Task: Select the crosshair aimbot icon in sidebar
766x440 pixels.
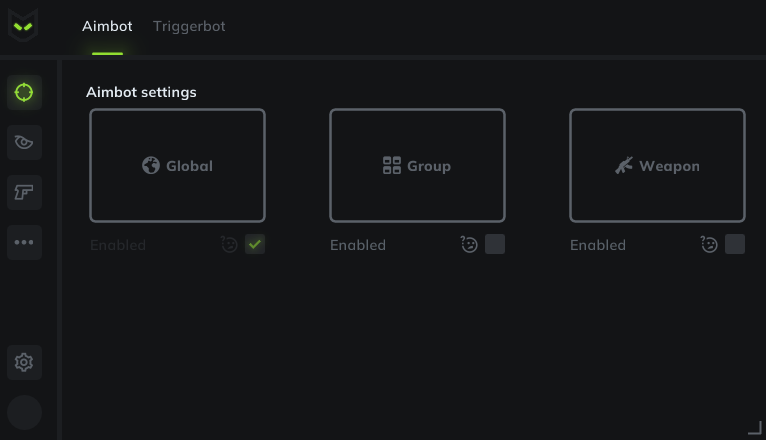Action: click(24, 93)
